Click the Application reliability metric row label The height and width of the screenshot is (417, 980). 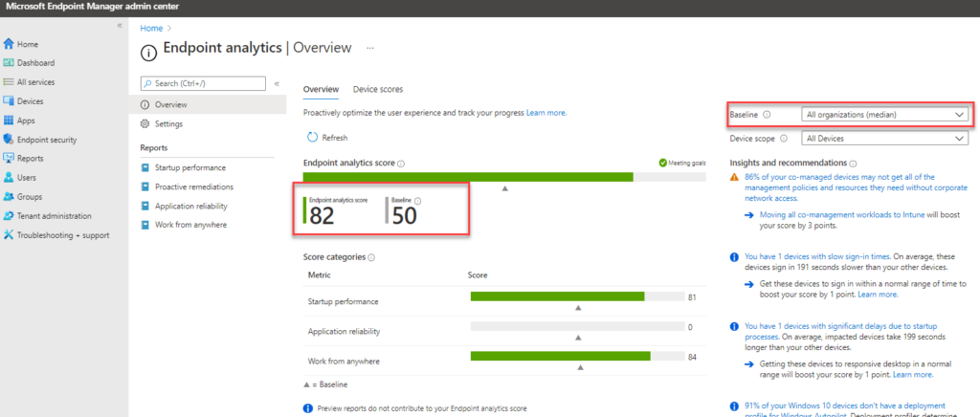coord(345,332)
